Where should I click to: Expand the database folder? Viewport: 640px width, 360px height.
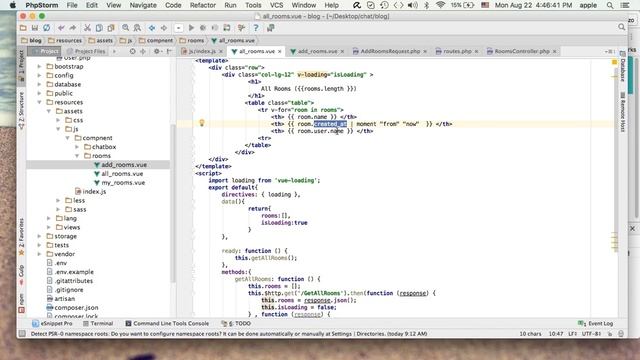coord(40,84)
